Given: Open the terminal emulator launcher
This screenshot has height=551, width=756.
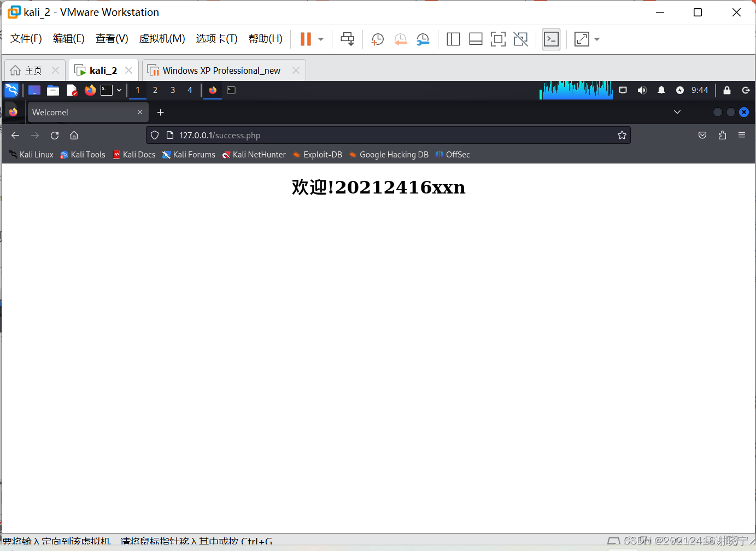Looking at the screenshot, I should point(107,90).
